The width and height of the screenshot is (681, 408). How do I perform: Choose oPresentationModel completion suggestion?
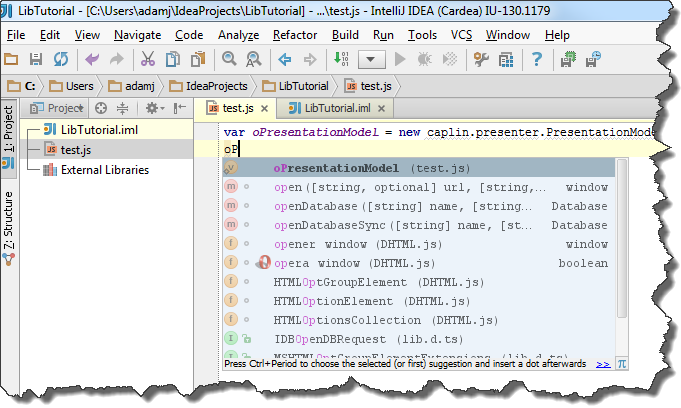point(419,168)
